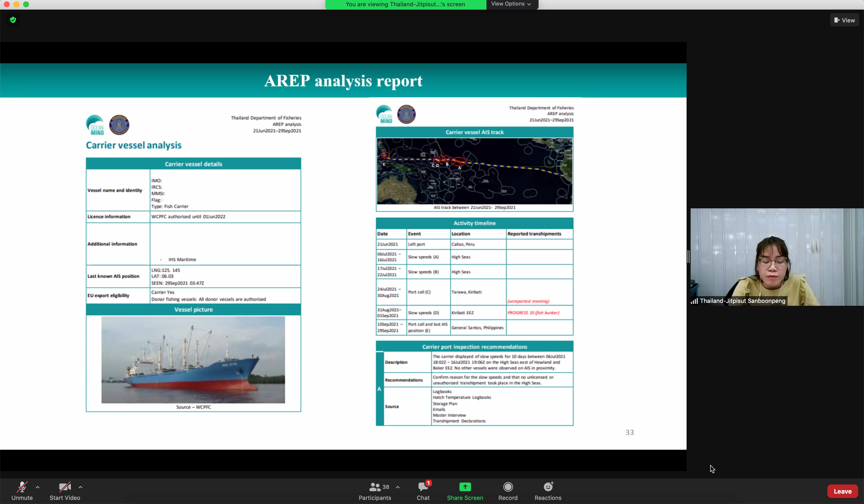Start recording with the Record icon
The width and height of the screenshot is (864, 504).
click(x=508, y=487)
